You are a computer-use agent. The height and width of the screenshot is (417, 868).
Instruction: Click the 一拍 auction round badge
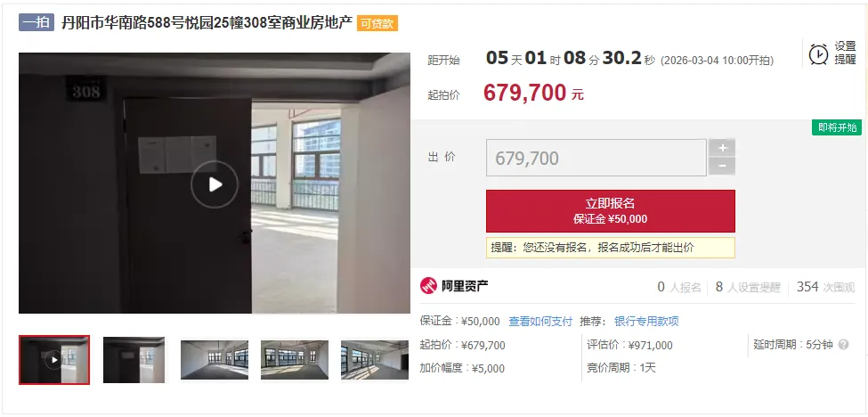coord(37,22)
